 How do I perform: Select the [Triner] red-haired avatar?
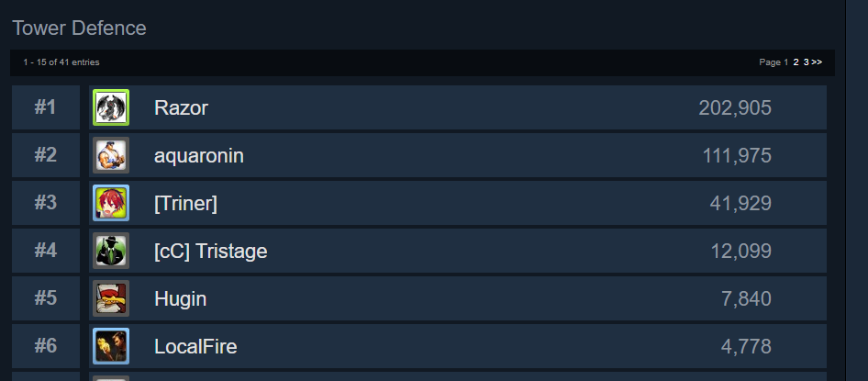(x=111, y=203)
